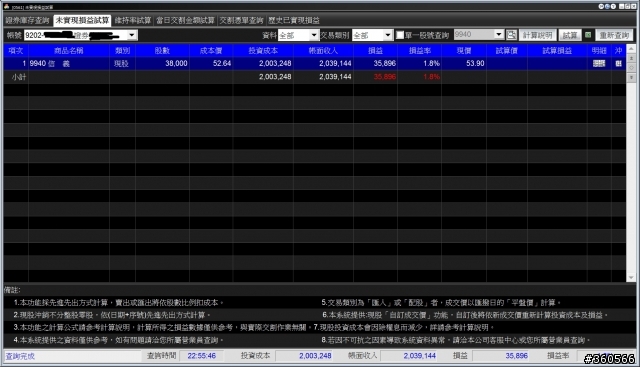The height and width of the screenshot is (367, 640).
Task: Click the offset icon in 沖 column
Action: click(618, 63)
